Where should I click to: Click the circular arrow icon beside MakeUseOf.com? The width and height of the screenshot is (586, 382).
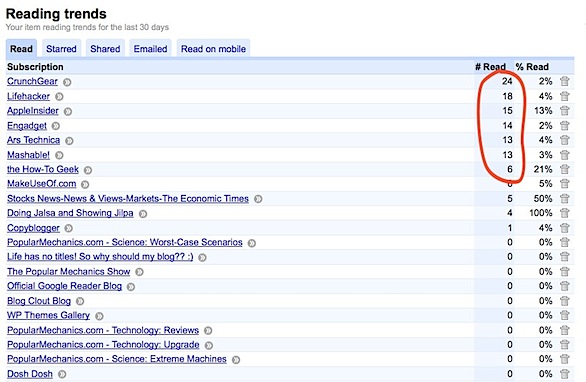pos(85,185)
